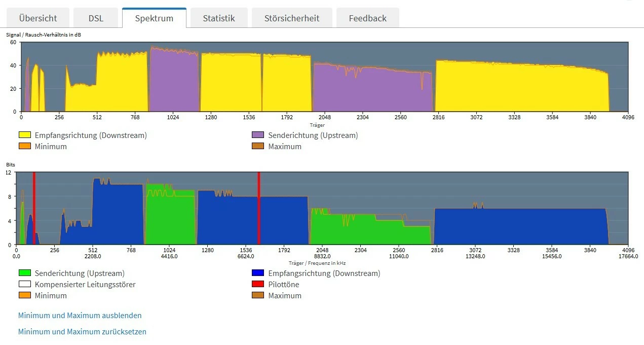Click orange Minimum swatch in Bits legend

point(24,296)
